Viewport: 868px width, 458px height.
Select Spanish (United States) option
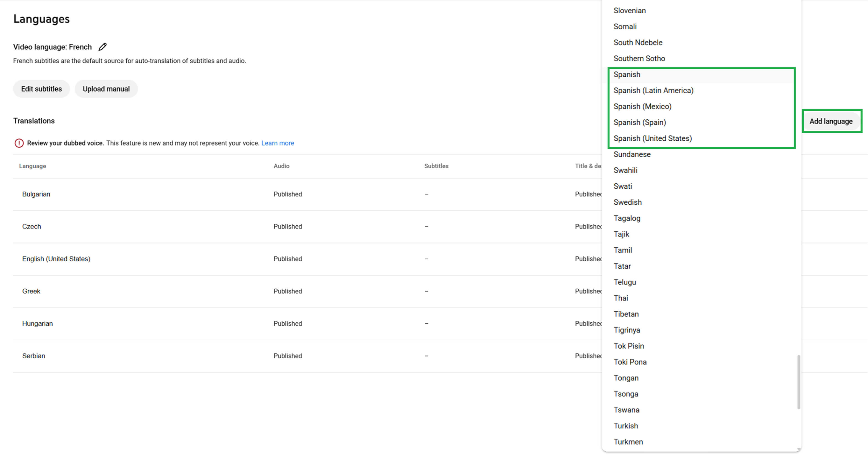coord(701,138)
